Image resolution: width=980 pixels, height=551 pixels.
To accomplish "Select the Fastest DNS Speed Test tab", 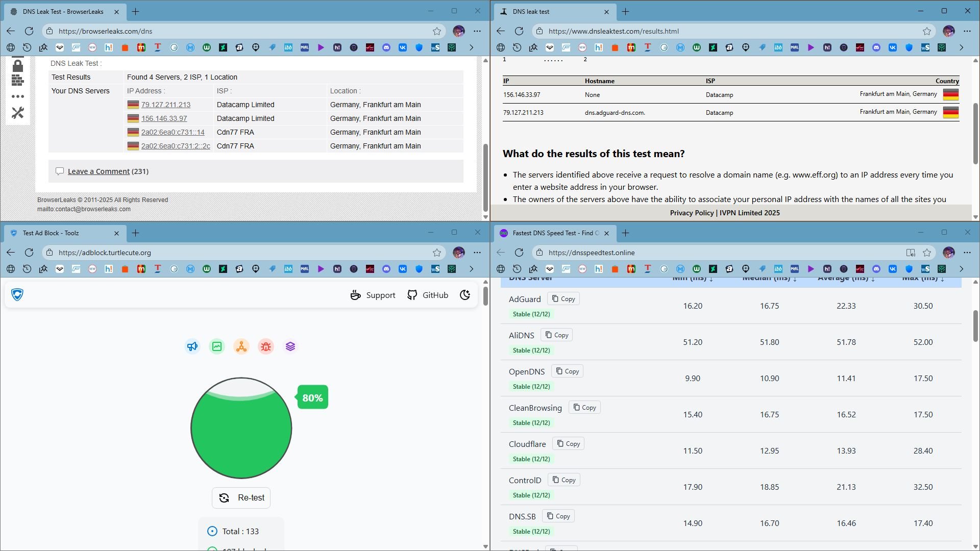I will click(555, 233).
